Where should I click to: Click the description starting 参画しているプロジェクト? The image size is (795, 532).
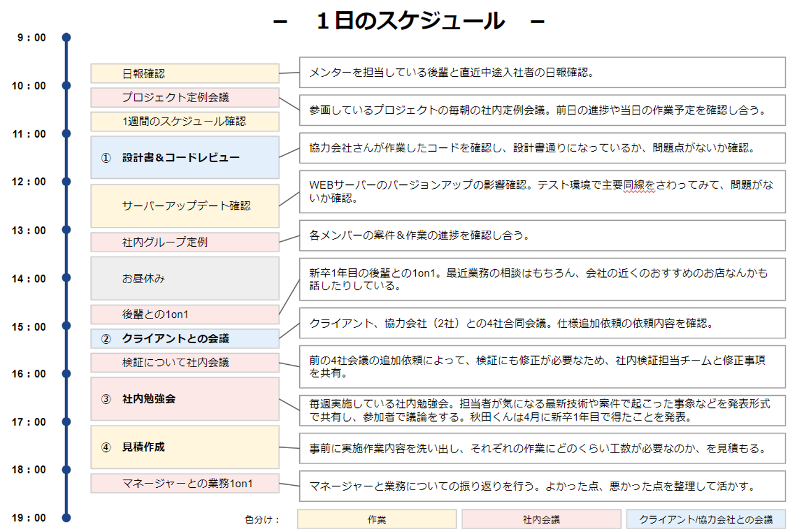542,110
